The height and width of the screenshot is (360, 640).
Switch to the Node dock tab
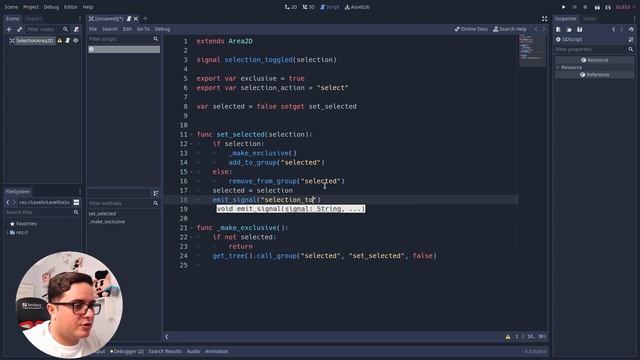click(589, 19)
